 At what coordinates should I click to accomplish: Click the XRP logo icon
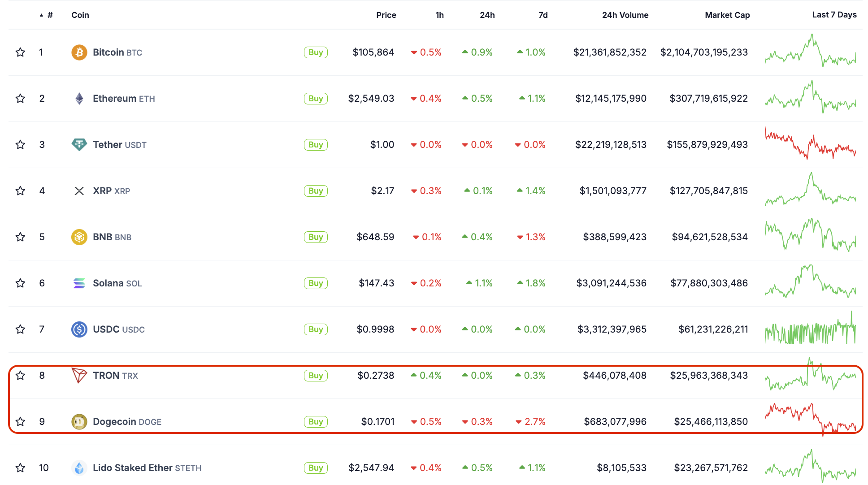pos(79,191)
